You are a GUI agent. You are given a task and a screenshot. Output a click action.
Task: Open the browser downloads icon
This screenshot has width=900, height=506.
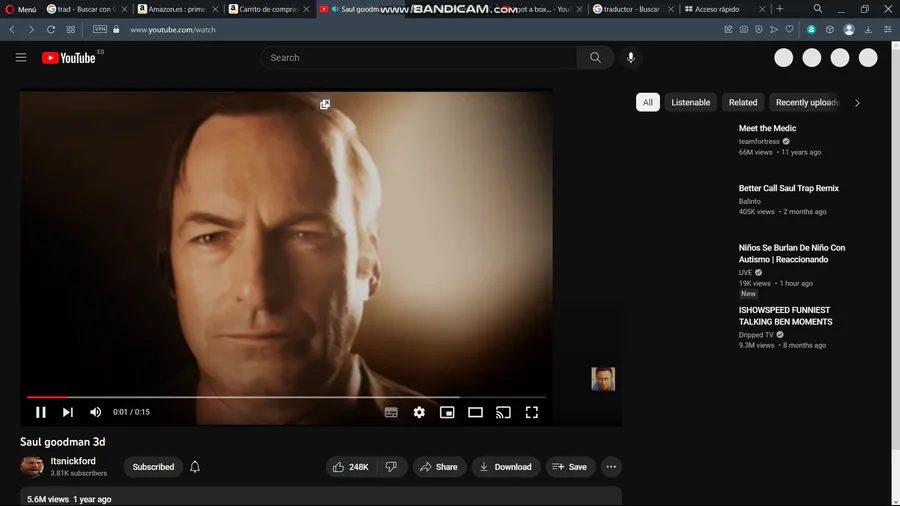click(x=868, y=29)
